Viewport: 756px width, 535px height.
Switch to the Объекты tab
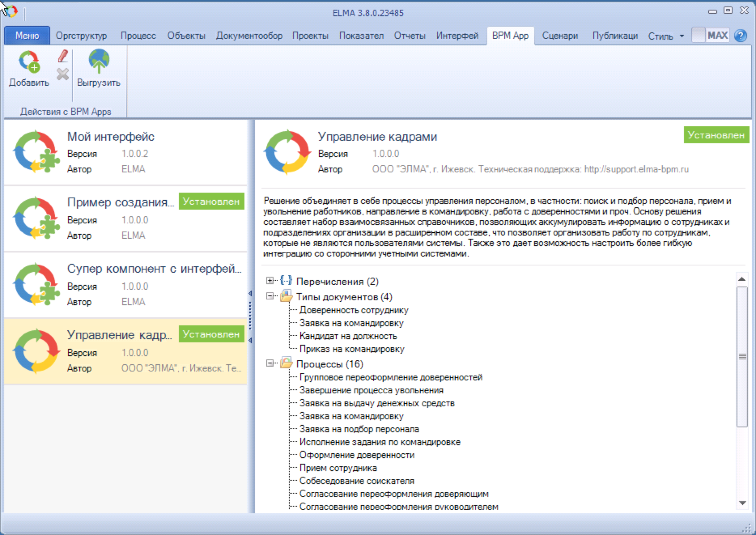point(187,36)
